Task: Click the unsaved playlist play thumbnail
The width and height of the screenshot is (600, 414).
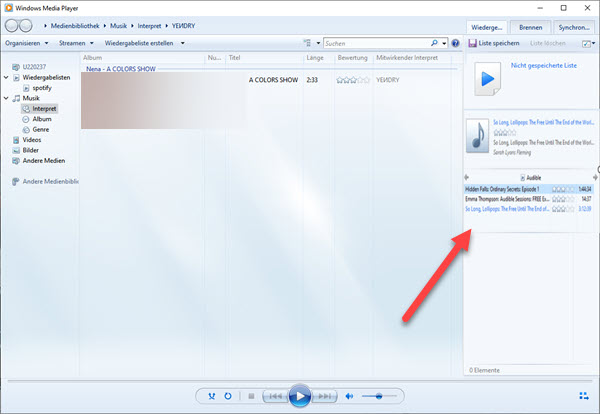Action: (x=488, y=79)
